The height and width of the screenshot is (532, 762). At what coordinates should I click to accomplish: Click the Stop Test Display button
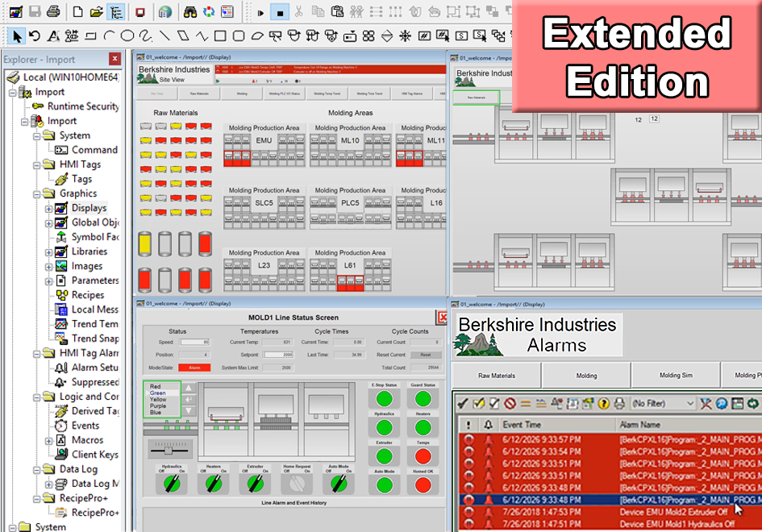(x=280, y=12)
